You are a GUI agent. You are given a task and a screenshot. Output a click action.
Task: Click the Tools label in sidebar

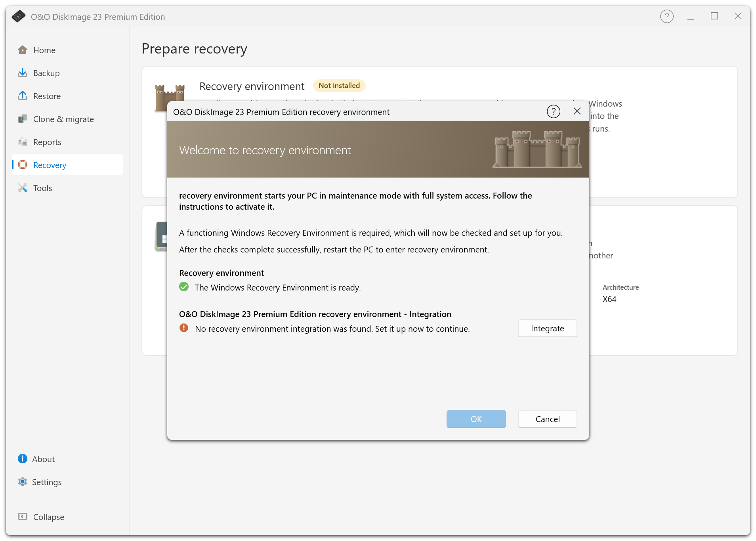pyautogui.click(x=43, y=188)
